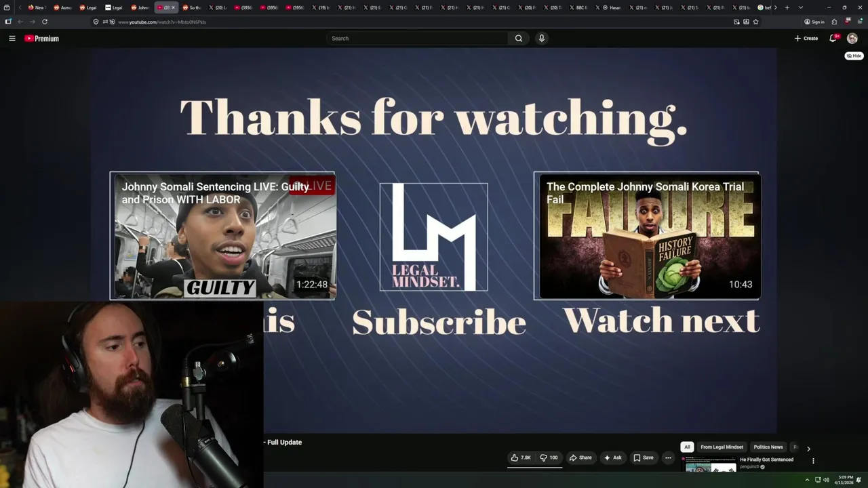Sign in to browser account
The width and height of the screenshot is (868, 488).
pyautogui.click(x=814, y=22)
